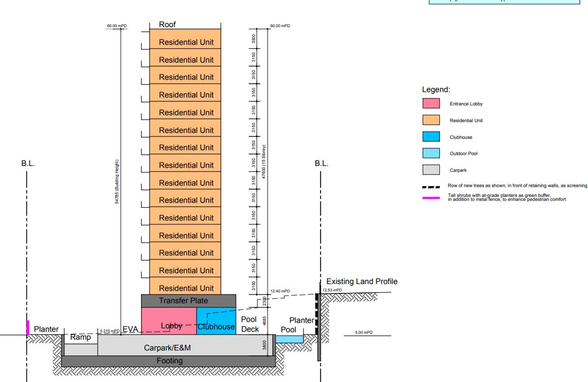Click the 'Outdoor Pool' legend label
The height and width of the screenshot is (382, 588).
(x=463, y=154)
